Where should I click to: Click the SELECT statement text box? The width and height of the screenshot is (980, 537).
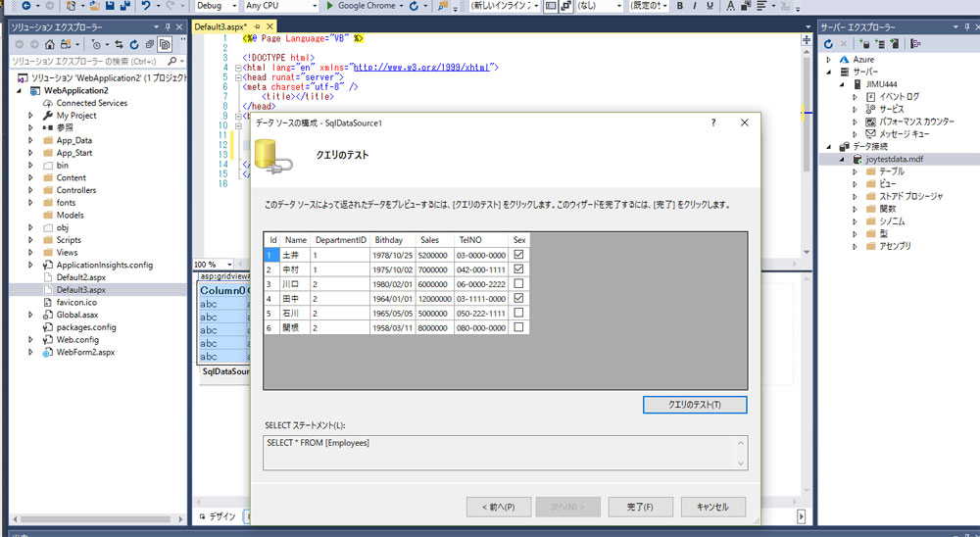pos(505,453)
